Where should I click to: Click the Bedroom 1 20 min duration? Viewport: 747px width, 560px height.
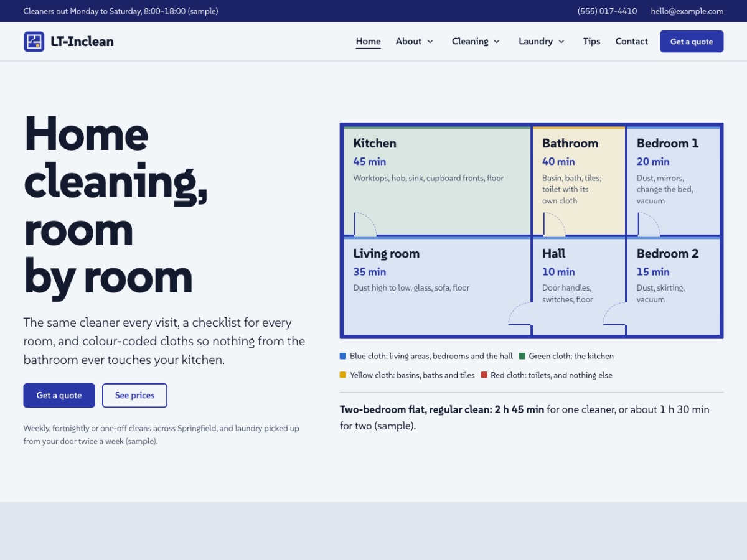653,162
